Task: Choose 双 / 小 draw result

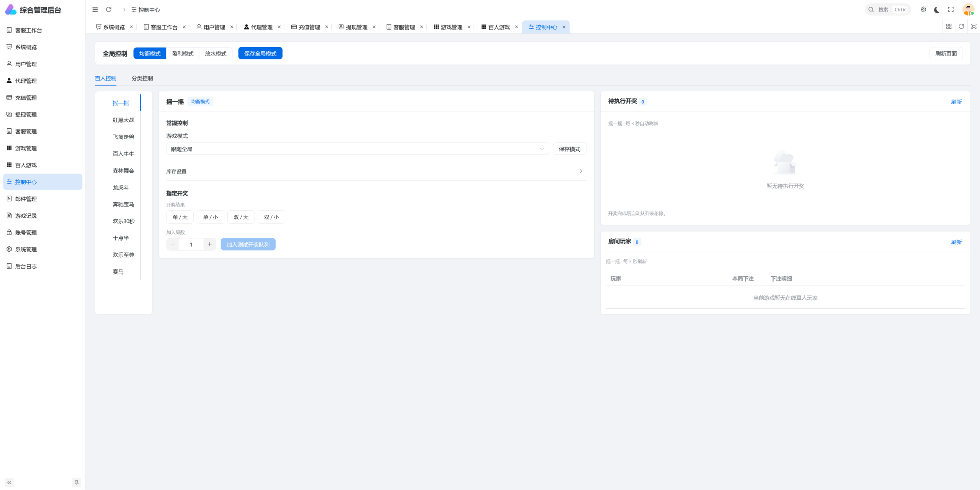Action: [271, 217]
